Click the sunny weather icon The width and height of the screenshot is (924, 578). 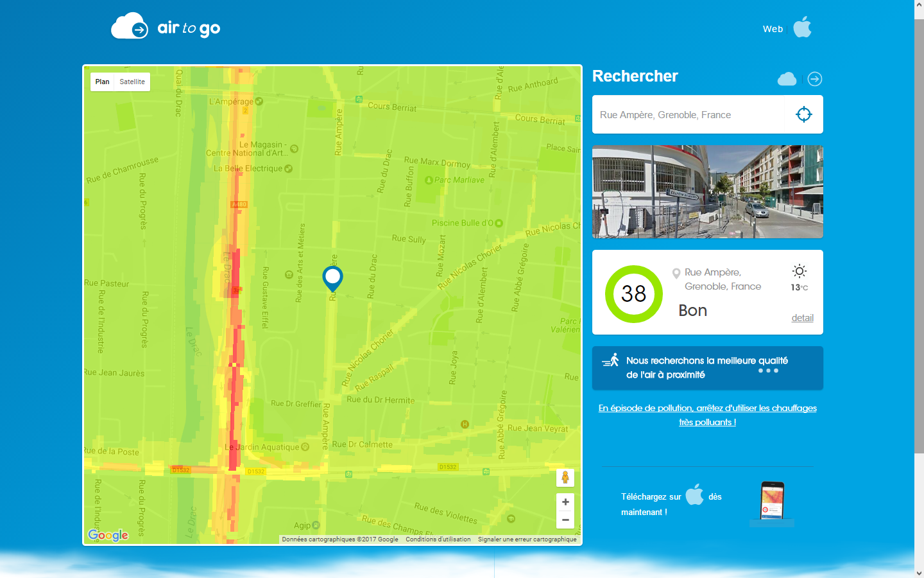(x=799, y=270)
